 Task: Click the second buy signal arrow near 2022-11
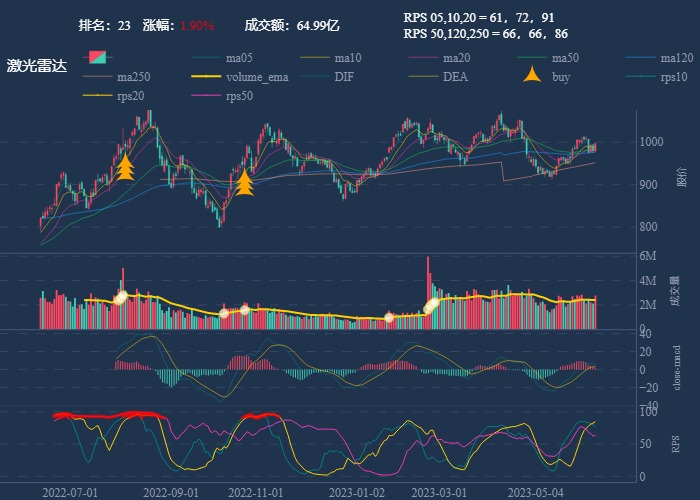(245, 182)
